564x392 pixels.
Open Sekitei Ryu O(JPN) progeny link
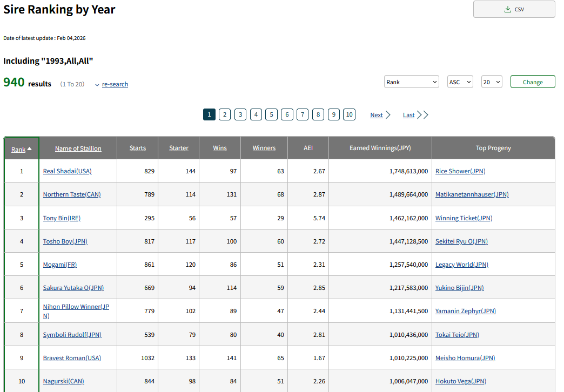tap(461, 241)
